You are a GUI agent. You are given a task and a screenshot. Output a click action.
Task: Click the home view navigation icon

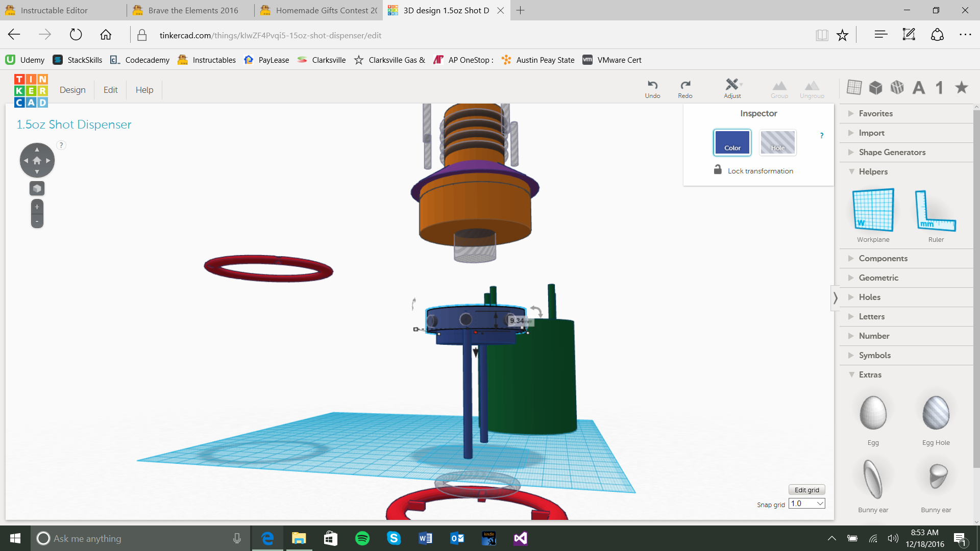pos(37,161)
